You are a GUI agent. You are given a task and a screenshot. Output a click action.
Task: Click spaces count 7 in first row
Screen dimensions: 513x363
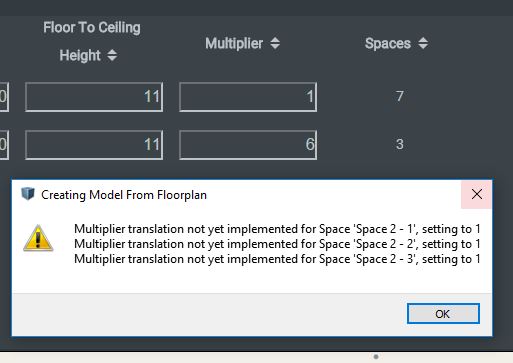[400, 96]
